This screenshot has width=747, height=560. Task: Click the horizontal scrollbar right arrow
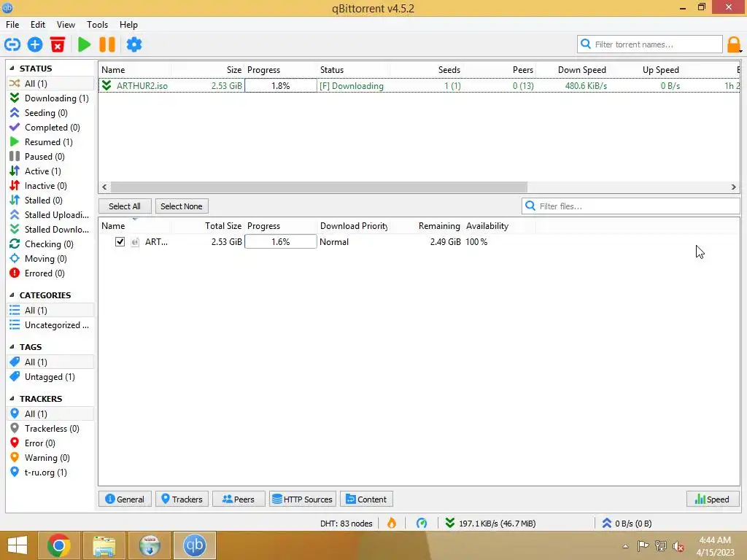tap(734, 187)
